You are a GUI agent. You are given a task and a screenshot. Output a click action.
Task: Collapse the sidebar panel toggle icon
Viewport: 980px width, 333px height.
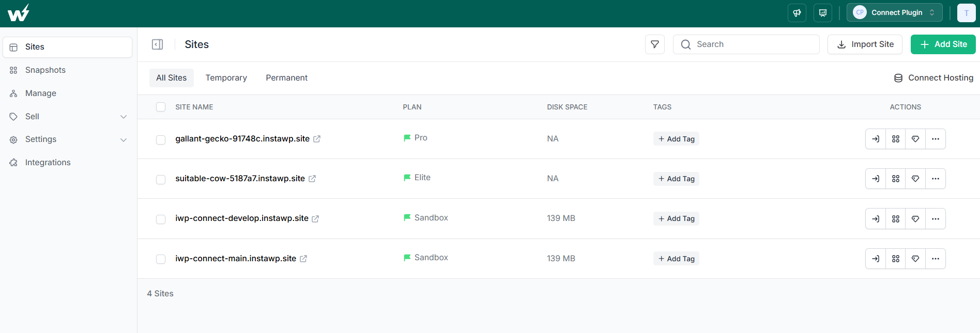(158, 44)
